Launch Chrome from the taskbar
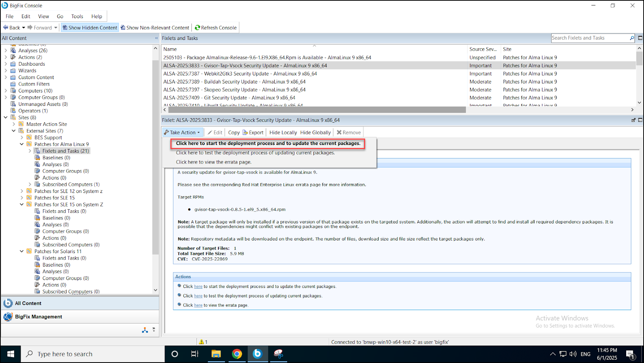 pos(237,354)
